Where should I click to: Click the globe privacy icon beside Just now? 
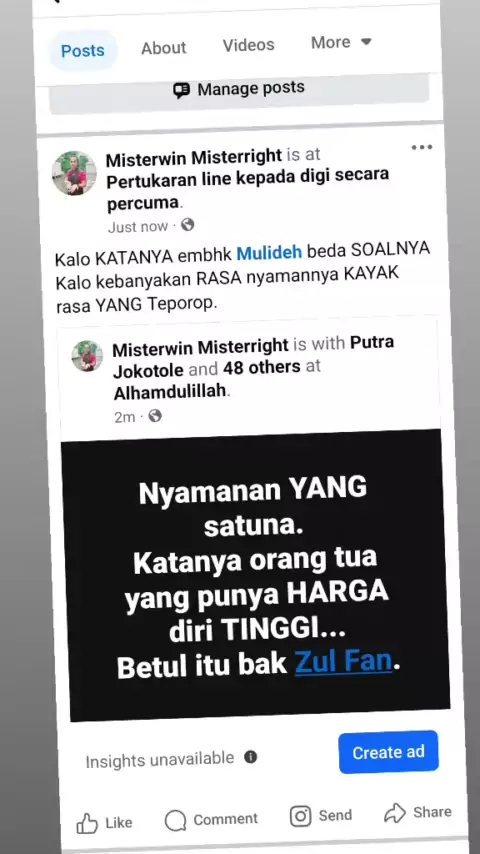pyautogui.click(x=187, y=224)
